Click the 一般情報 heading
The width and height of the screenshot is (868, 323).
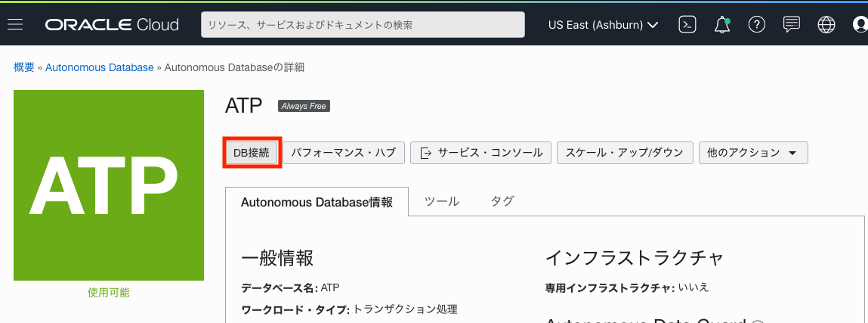click(x=277, y=258)
